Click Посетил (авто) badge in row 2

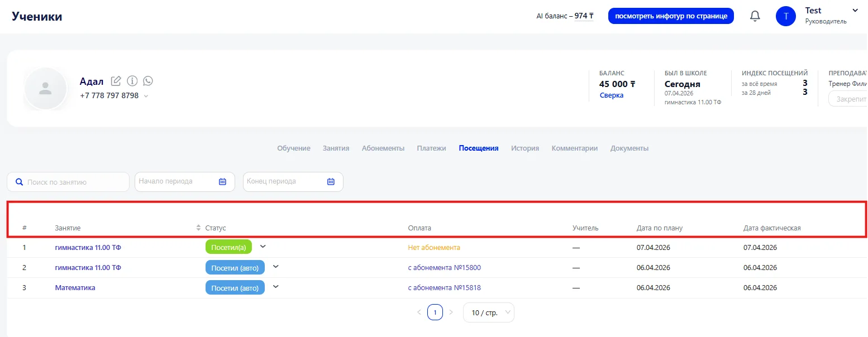235,267
